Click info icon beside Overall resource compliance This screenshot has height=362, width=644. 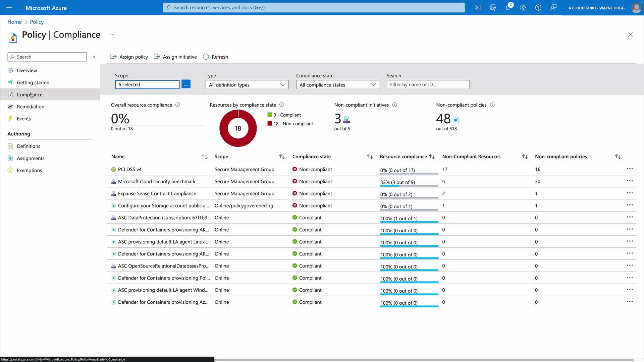tap(178, 105)
